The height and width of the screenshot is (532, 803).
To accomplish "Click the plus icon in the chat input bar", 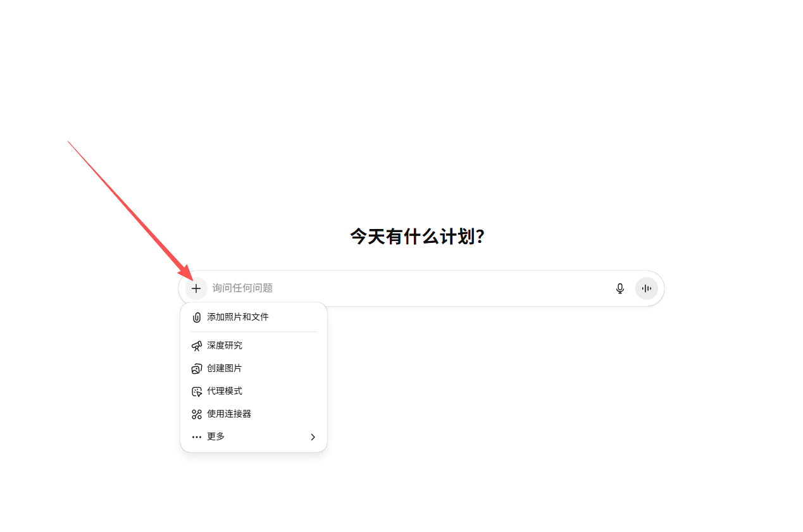I will (196, 288).
